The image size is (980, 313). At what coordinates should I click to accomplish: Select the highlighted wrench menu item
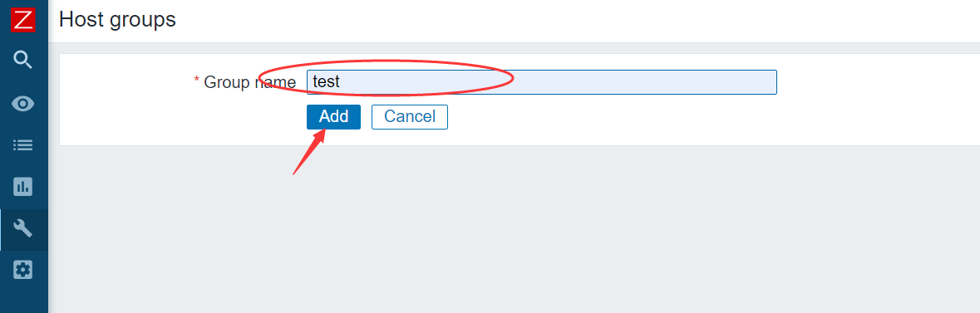pyautogui.click(x=23, y=229)
